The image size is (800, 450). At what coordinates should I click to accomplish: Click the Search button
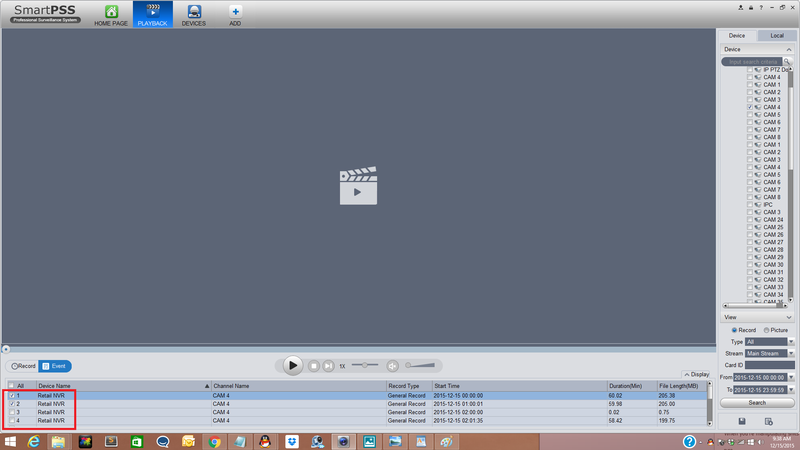[x=757, y=403]
